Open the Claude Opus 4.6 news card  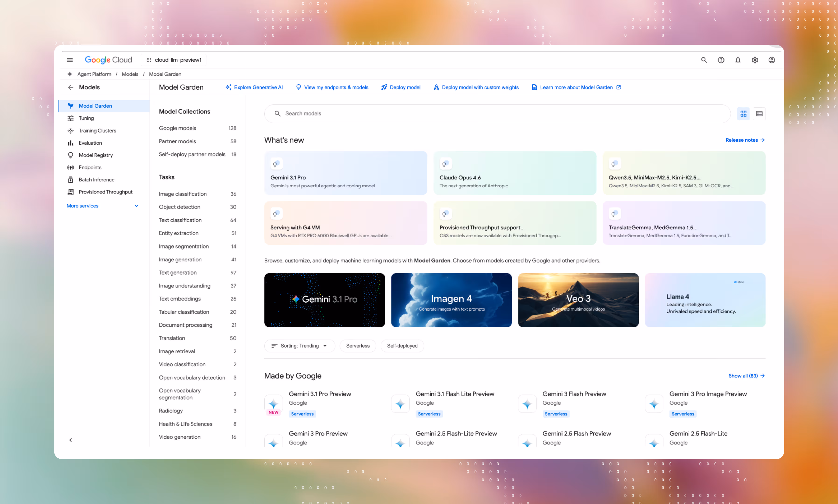pos(515,173)
